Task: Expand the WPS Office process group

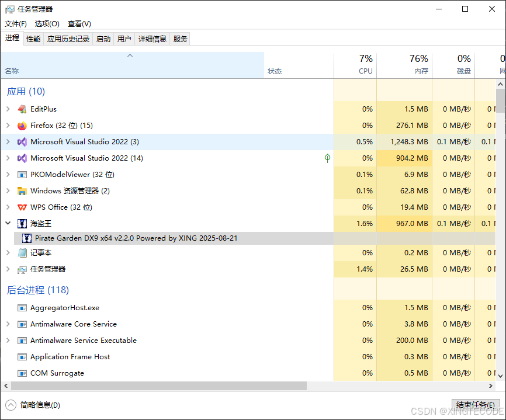Action: pyautogui.click(x=8, y=207)
